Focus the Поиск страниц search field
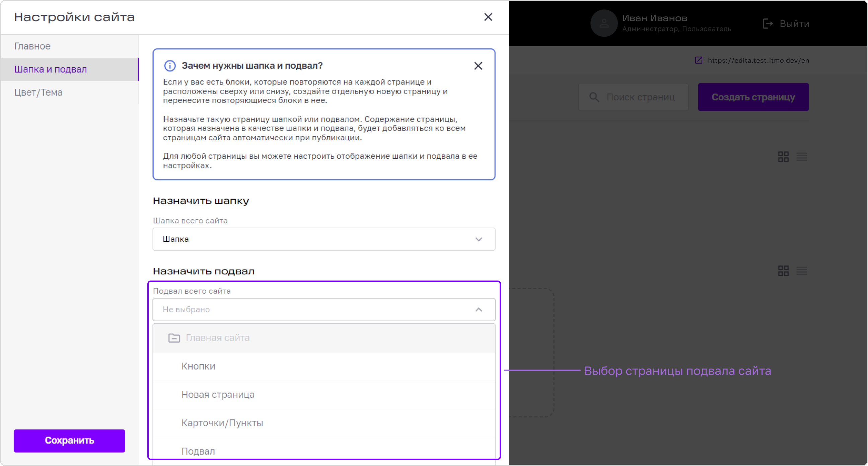 pos(633,97)
